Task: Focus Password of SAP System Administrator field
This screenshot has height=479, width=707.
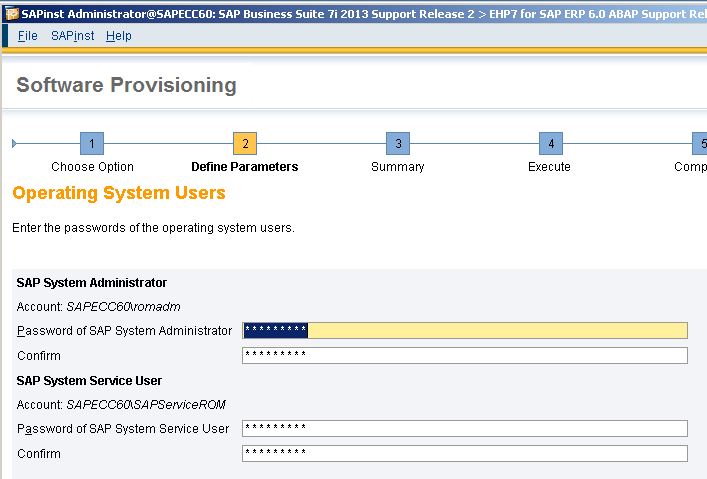Action: point(465,330)
